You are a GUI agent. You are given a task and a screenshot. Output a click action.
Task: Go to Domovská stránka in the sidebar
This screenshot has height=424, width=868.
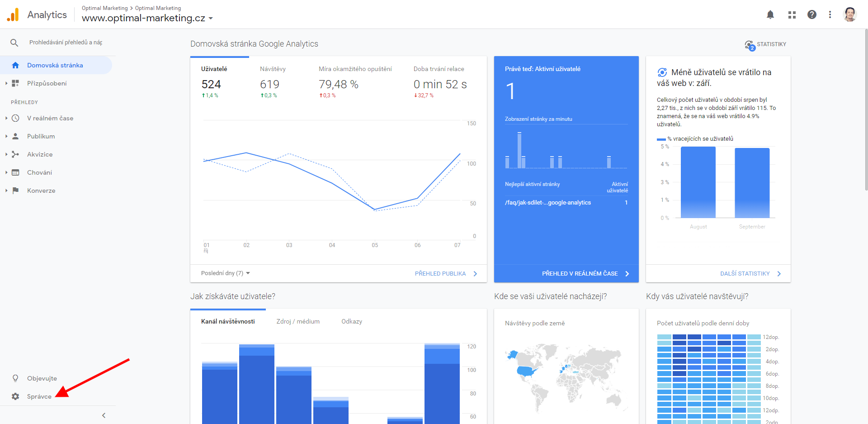55,65
